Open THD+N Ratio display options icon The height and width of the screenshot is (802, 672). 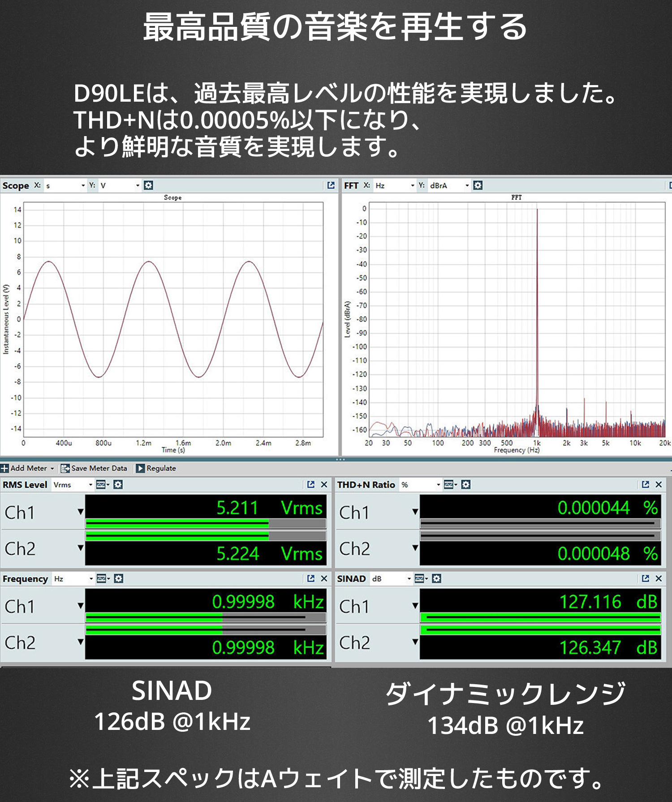pos(450,485)
